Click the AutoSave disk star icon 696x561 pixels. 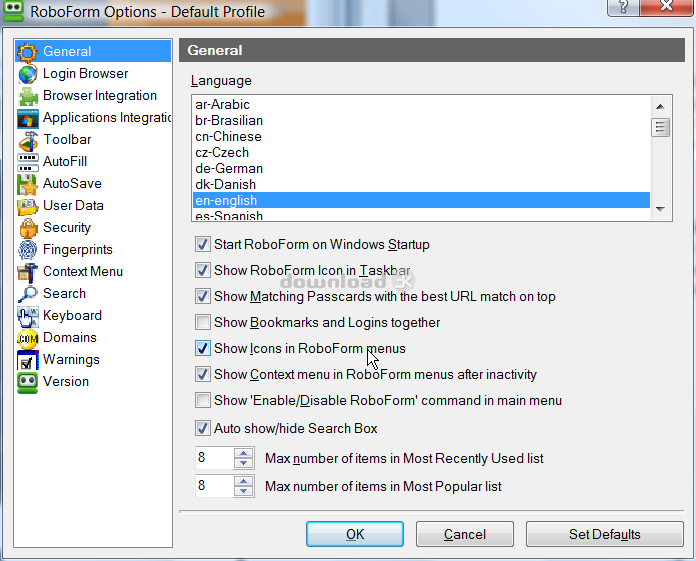(28, 184)
